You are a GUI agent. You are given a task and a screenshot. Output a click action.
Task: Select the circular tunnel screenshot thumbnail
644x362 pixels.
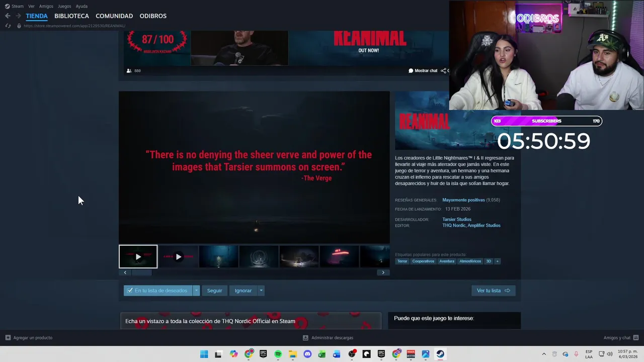coord(259,257)
